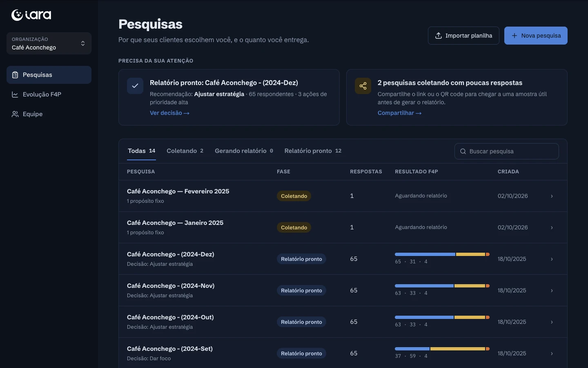
Task: Open the (2024-Dez) row chevron
Action: (x=552, y=259)
